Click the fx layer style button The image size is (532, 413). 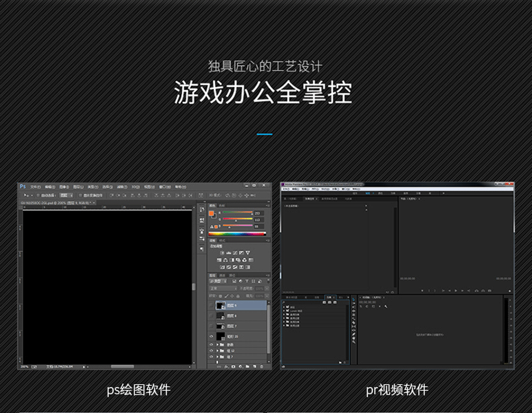click(226, 367)
